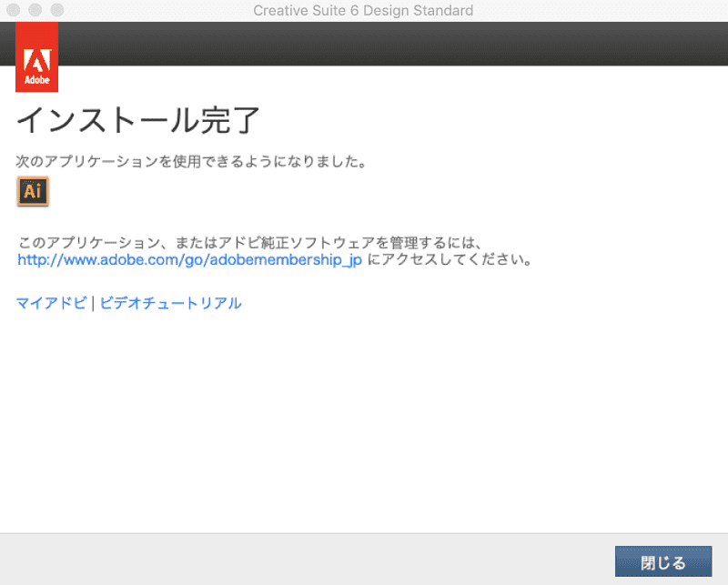Click the Adobe logo in the header

(x=36, y=57)
